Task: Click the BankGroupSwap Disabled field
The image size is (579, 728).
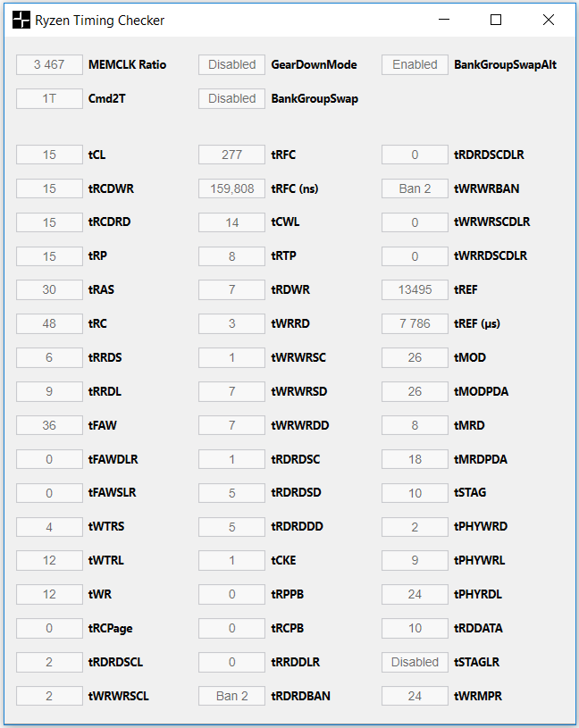Action: [x=232, y=98]
